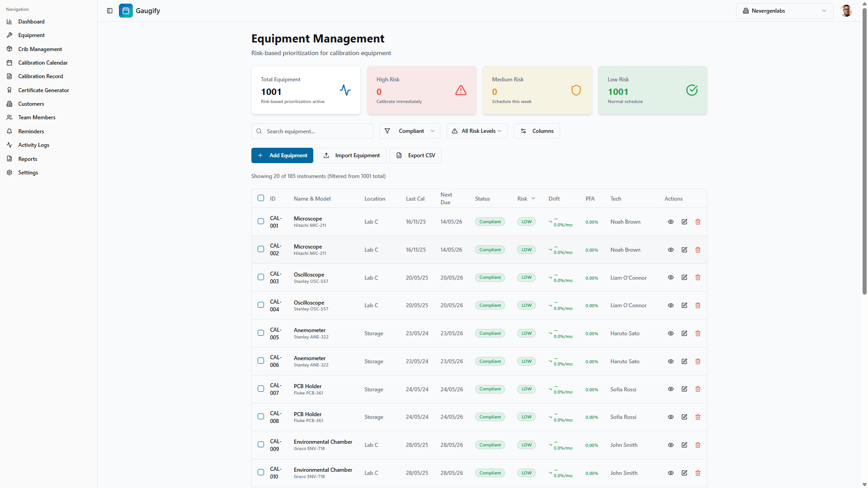The image size is (868, 488).
Task: Click the Low Risk checkmark circle icon
Action: 692,90
